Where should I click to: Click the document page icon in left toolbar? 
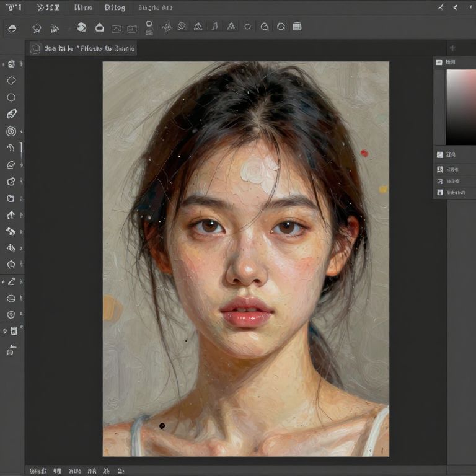(14, 331)
